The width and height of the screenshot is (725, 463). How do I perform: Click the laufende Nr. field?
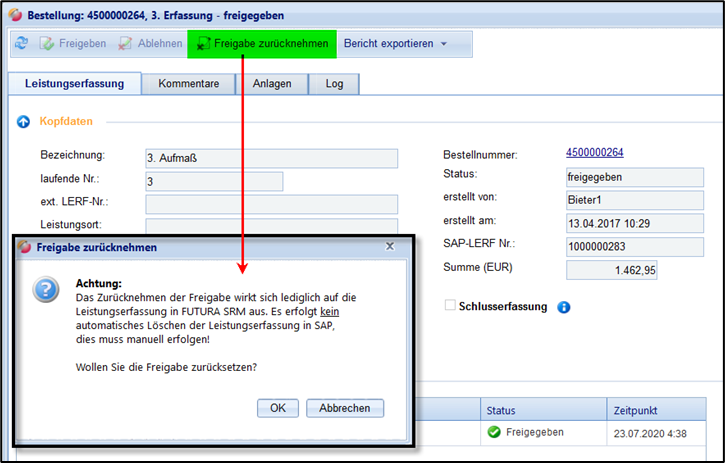[213, 181]
